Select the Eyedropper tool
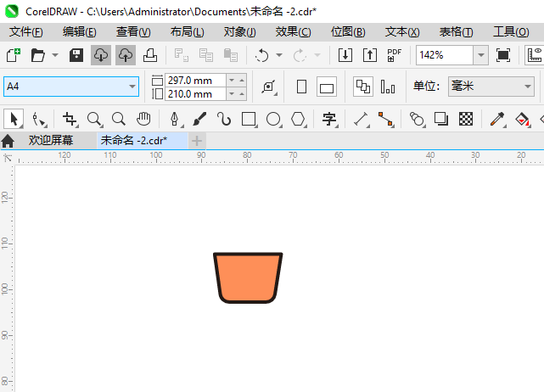This screenshot has width=544, height=392. click(x=497, y=120)
